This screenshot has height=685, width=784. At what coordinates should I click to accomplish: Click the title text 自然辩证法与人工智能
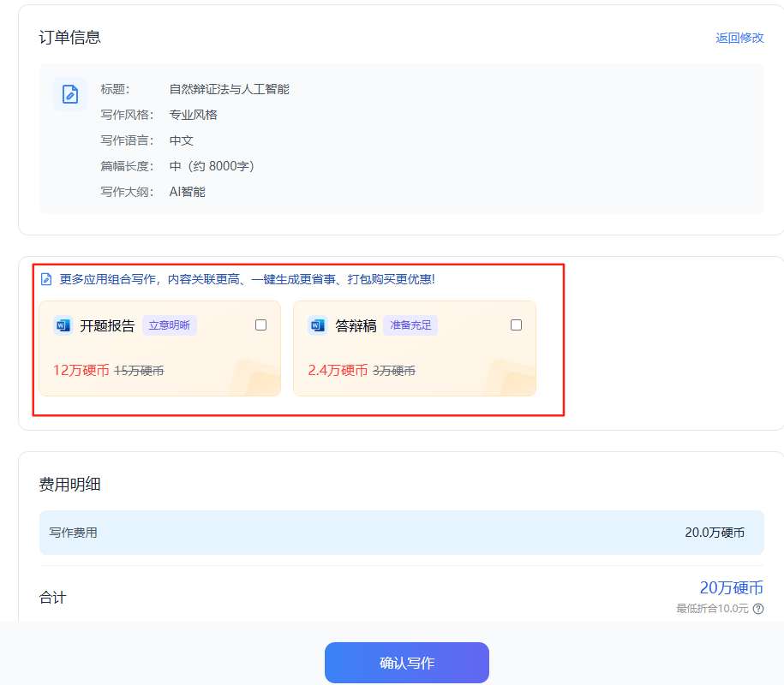(x=229, y=89)
